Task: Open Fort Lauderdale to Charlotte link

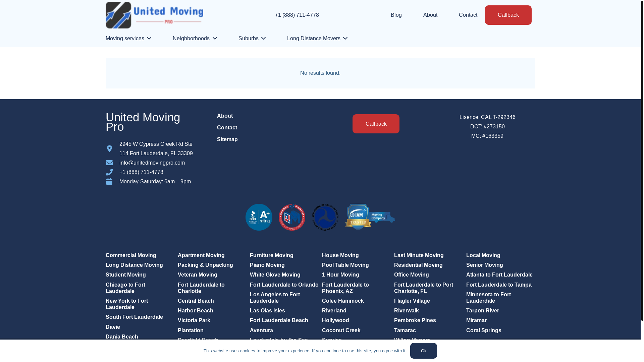Action: [201, 288]
